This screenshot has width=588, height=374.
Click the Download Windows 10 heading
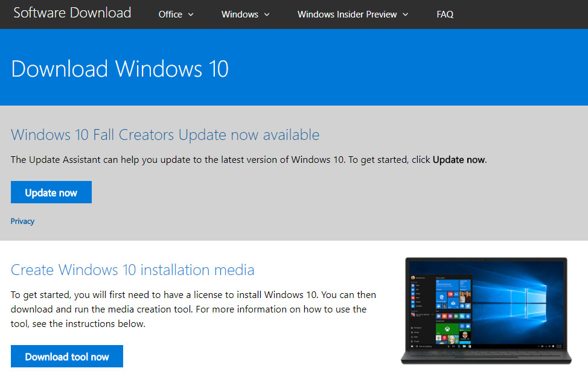click(120, 69)
